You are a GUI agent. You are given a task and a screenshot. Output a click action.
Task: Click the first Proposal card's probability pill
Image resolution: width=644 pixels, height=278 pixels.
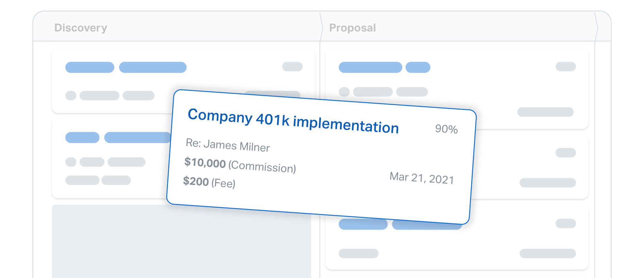coord(566,66)
